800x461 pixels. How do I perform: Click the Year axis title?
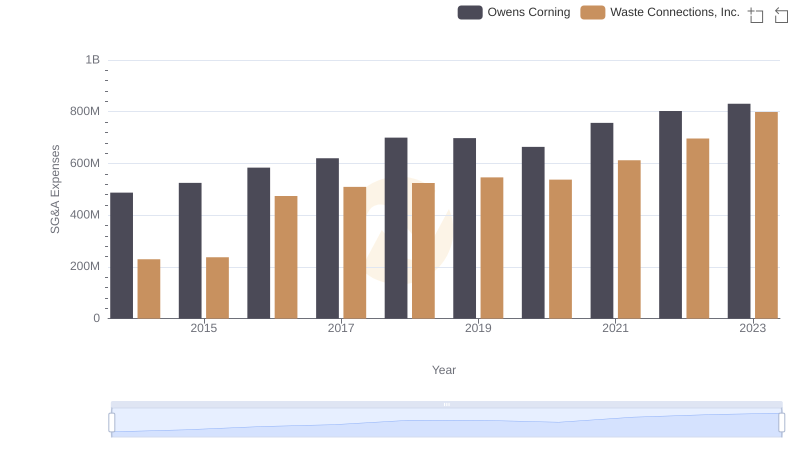444,370
